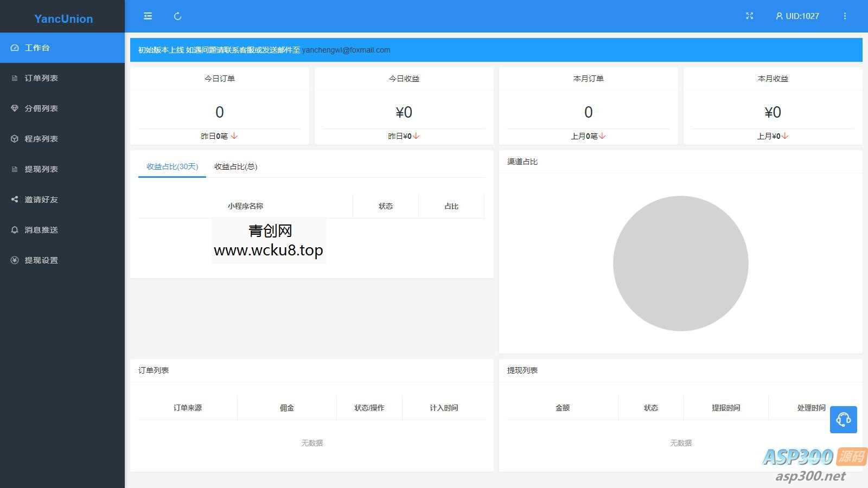Click the refresh icon in top bar

coord(177,16)
